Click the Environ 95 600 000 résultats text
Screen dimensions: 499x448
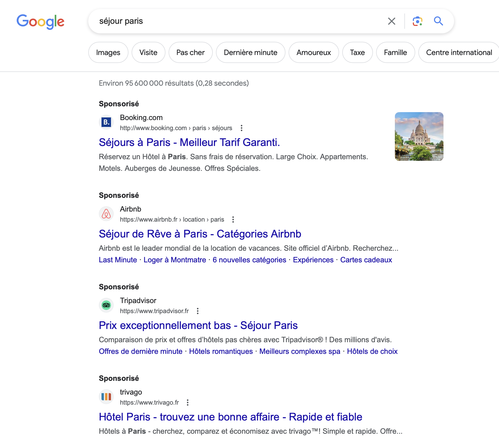(x=174, y=83)
